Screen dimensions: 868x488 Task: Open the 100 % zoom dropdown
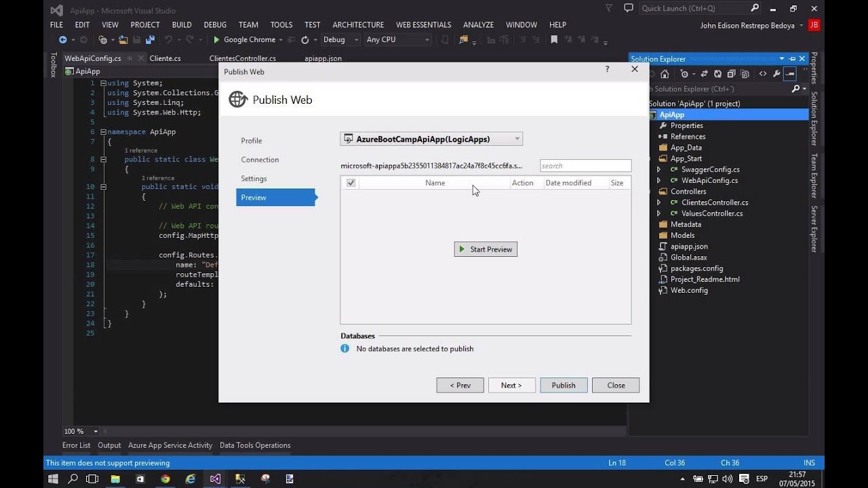tap(96, 431)
